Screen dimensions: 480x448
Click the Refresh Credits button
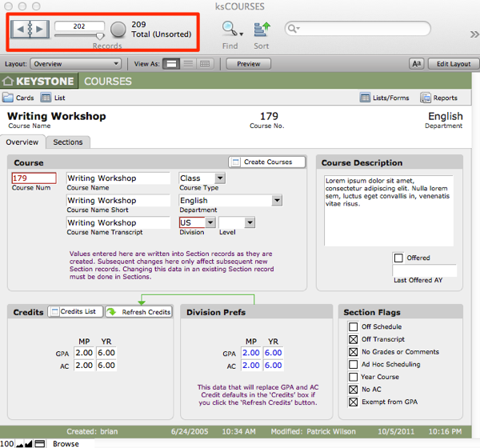pyautogui.click(x=138, y=312)
